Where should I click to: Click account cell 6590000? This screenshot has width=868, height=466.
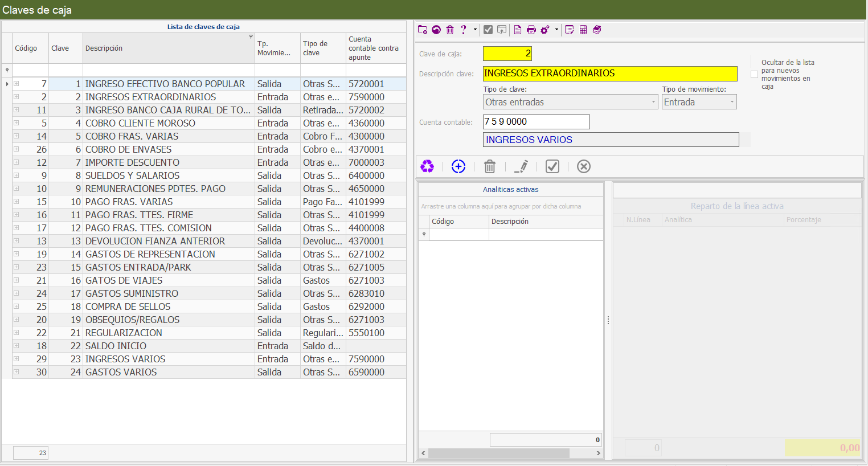point(376,372)
